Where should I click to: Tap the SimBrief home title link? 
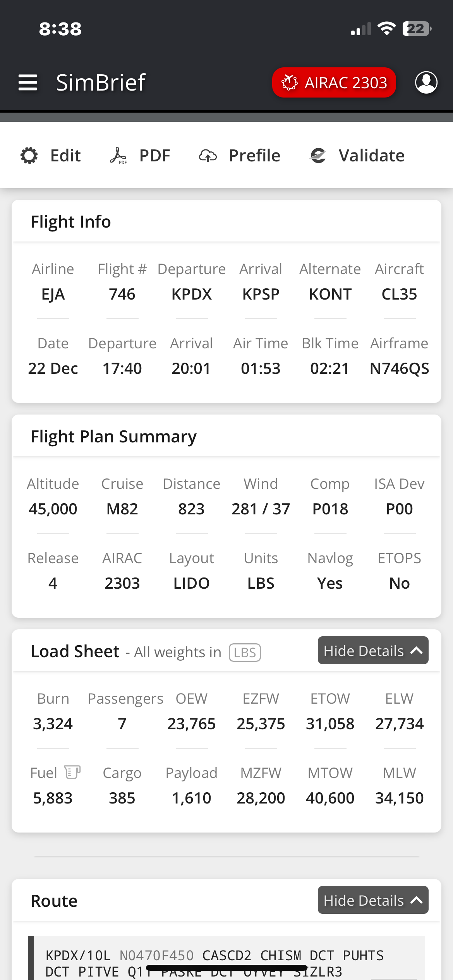pyautogui.click(x=101, y=82)
